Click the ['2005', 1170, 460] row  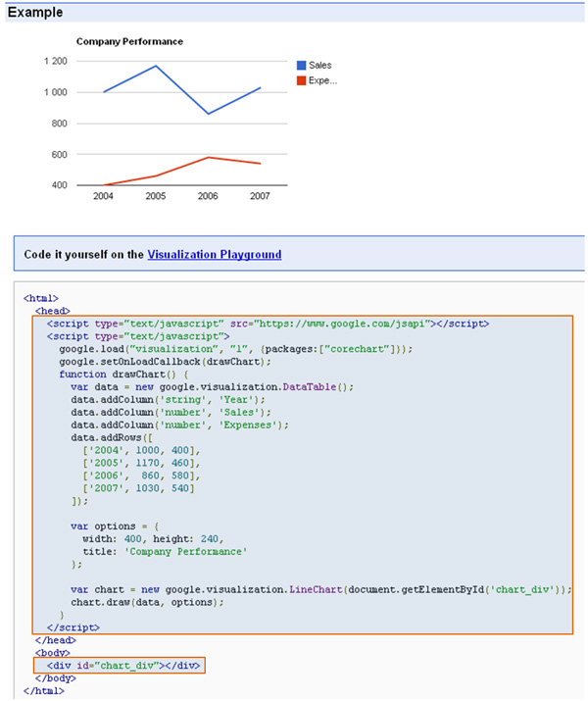click(x=141, y=463)
